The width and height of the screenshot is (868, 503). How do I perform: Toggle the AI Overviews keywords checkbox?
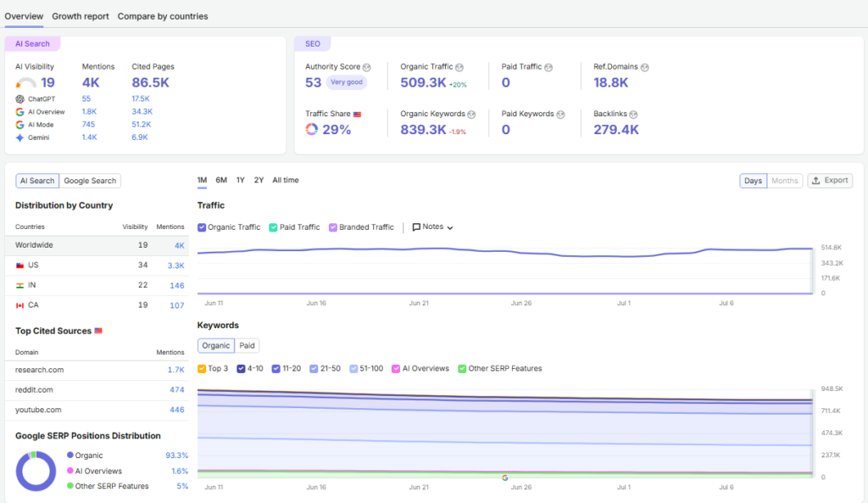(x=396, y=369)
